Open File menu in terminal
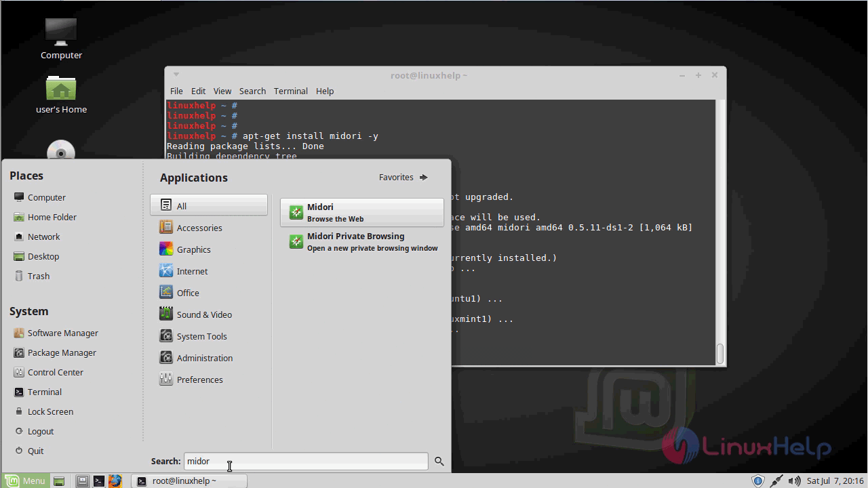This screenshot has width=868, height=488. pyautogui.click(x=176, y=91)
